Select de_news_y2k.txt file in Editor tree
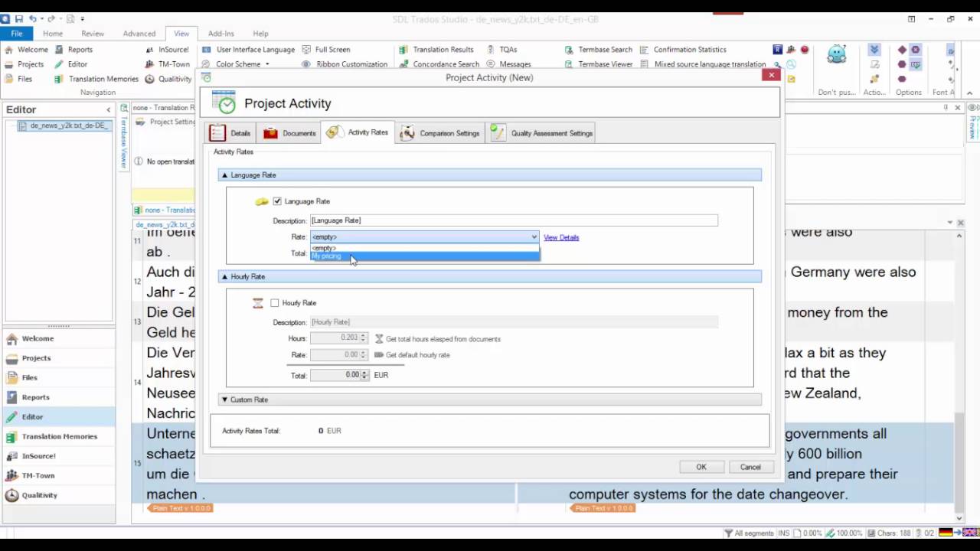 (64, 126)
